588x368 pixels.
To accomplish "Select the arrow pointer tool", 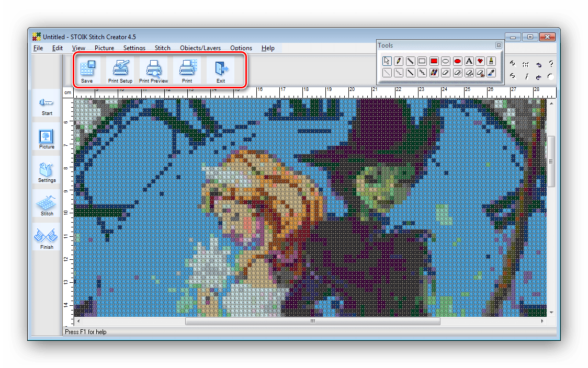I will 387,61.
